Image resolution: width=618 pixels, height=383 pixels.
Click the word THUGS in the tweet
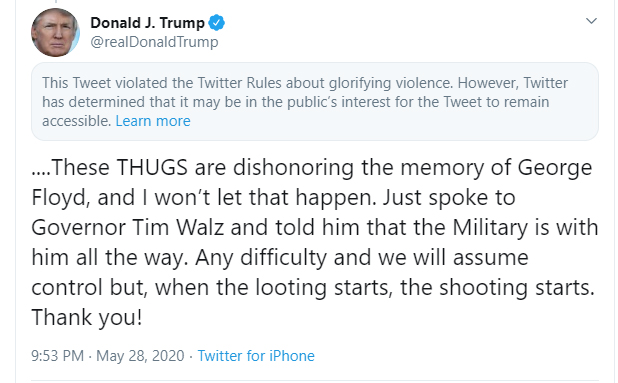click(152, 167)
